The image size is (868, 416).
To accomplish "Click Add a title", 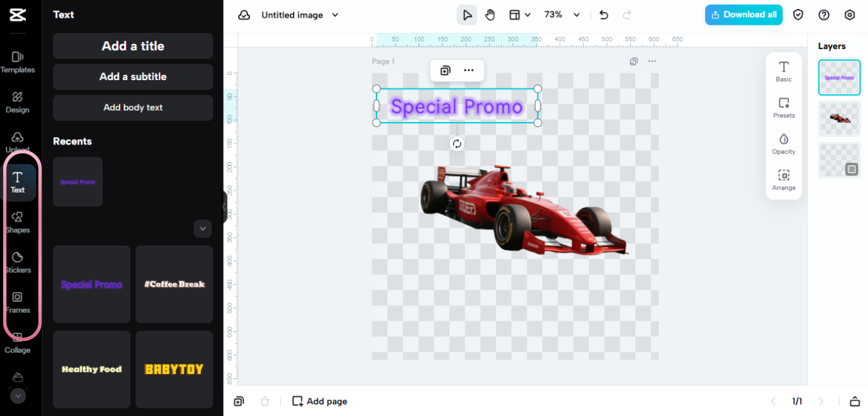I will 132,46.
